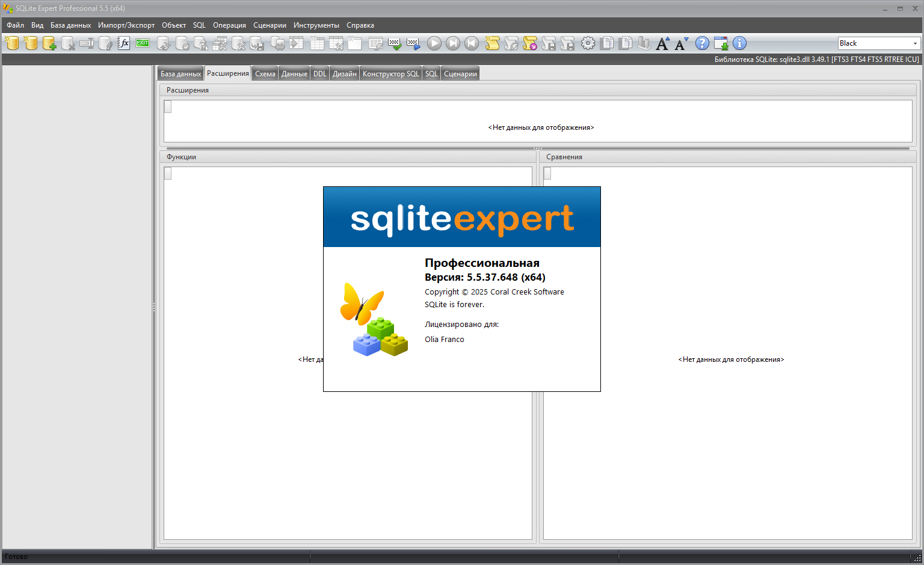Open the Конструктор SQL tab

pos(390,73)
